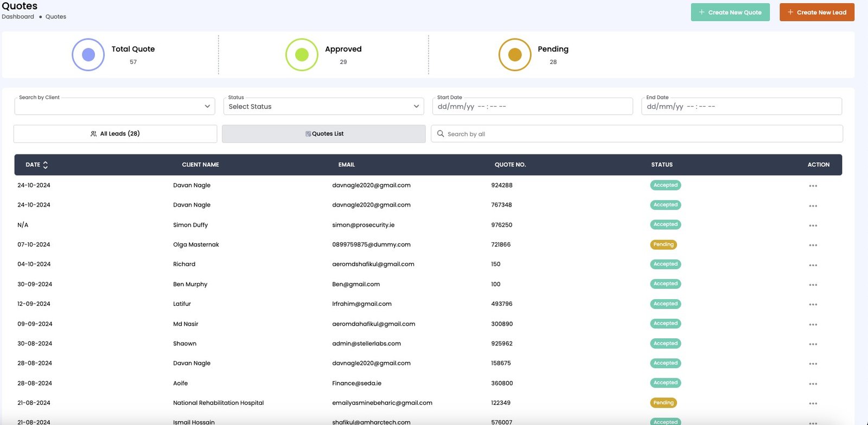This screenshot has height=425, width=868.
Task: Click the Quotes breadcrumb
Action: click(56, 17)
